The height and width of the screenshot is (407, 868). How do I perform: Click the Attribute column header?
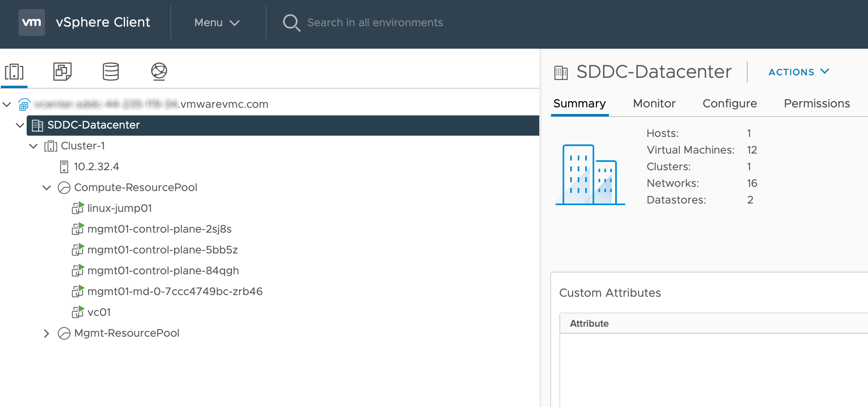tap(589, 323)
